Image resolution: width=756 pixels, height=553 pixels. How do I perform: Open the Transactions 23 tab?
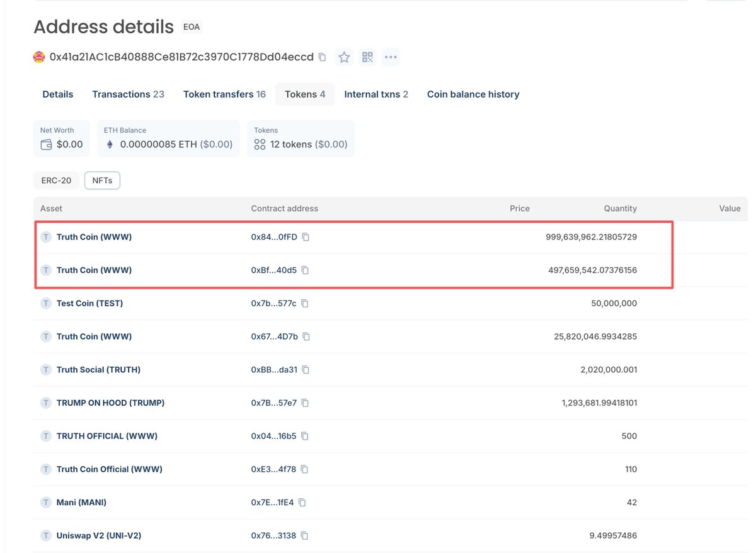pyautogui.click(x=128, y=94)
